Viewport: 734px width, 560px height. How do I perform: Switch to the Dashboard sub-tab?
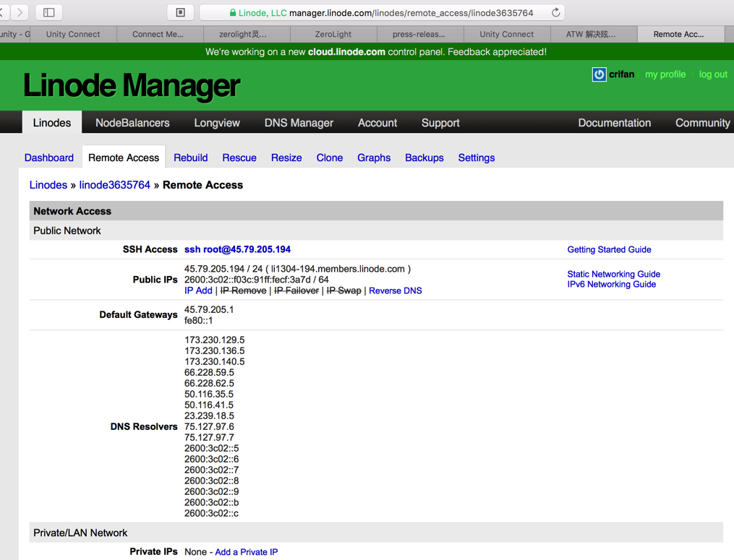point(48,158)
